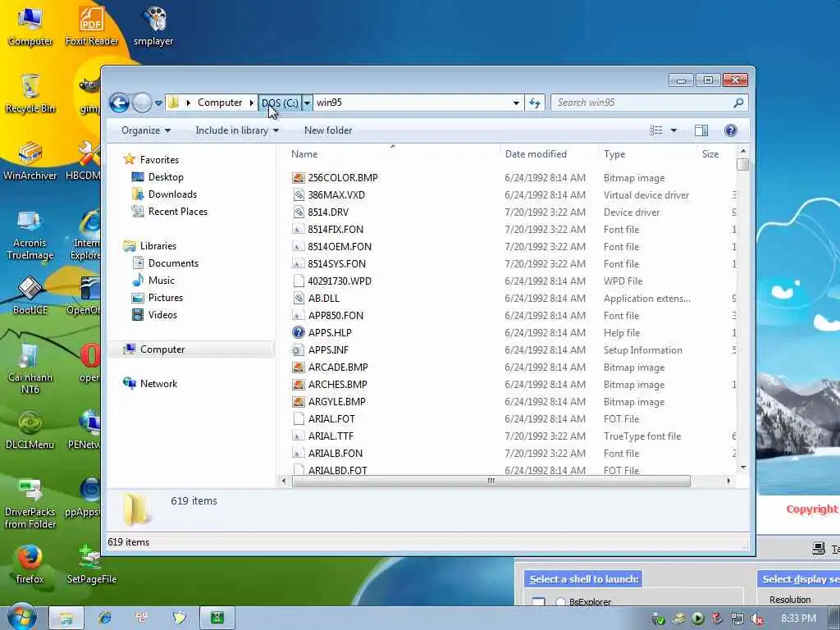Screen dimensions: 840x630
Task: Click the Windows Start orb
Action: [21, 617]
